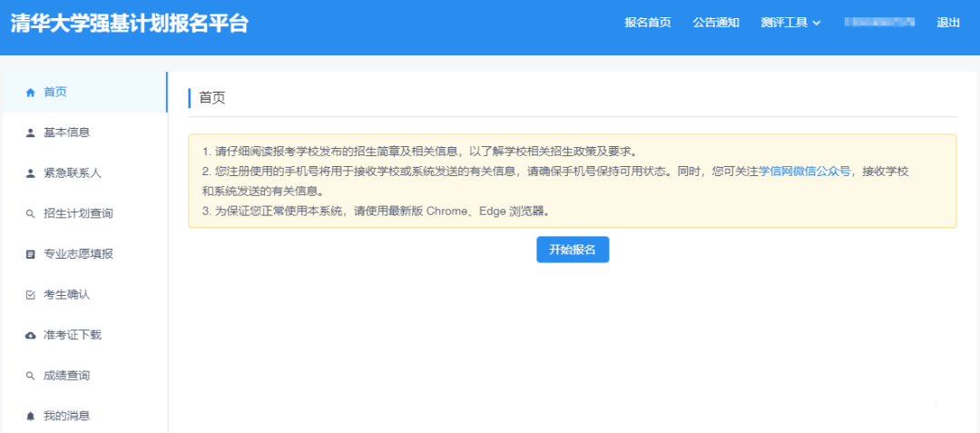Click the person icon next to 紧急联系人
Viewport: 980px width, 433px height.
pyautogui.click(x=30, y=173)
